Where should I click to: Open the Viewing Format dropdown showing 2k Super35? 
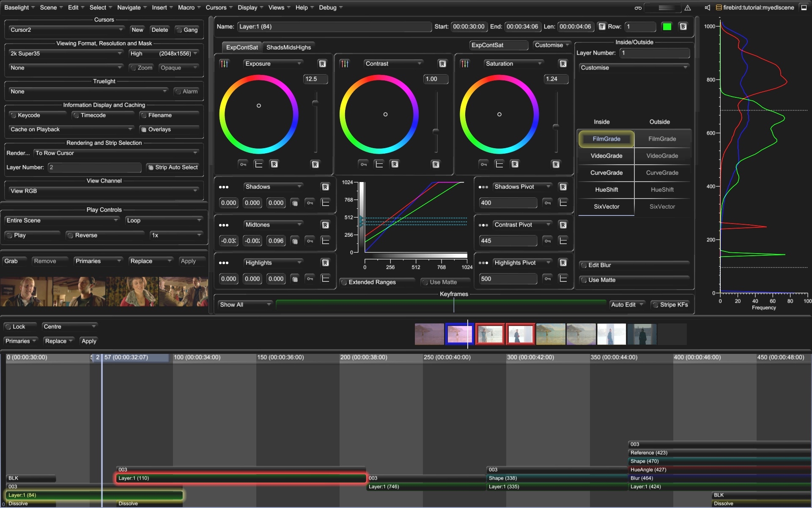click(x=66, y=53)
